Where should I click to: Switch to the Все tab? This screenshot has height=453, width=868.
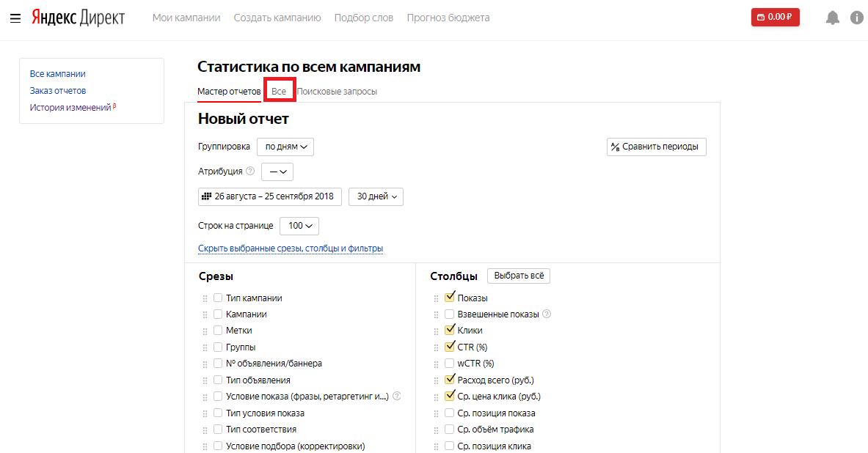(279, 92)
